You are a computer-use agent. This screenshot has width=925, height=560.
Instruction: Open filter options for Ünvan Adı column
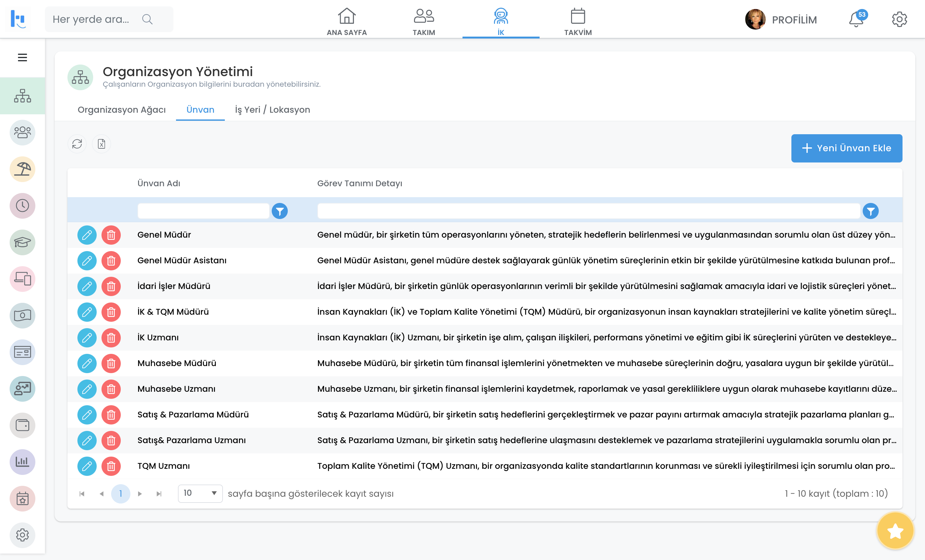280,211
